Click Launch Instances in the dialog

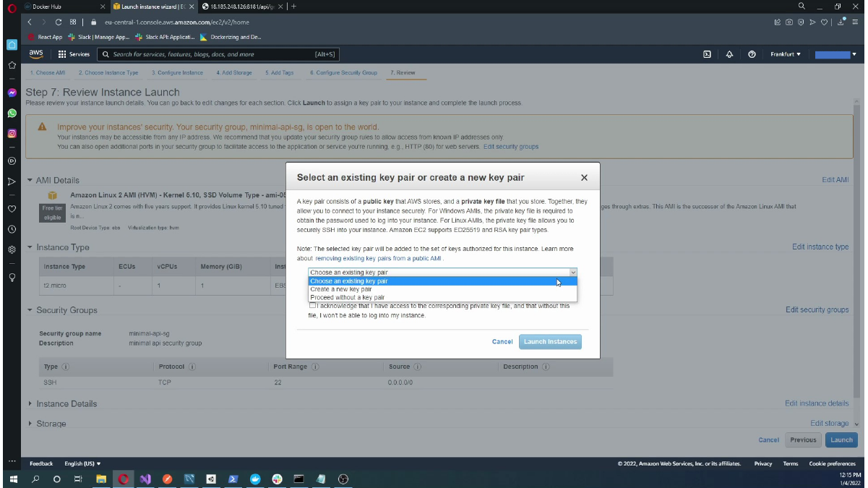pyautogui.click(x=550, y=342)
